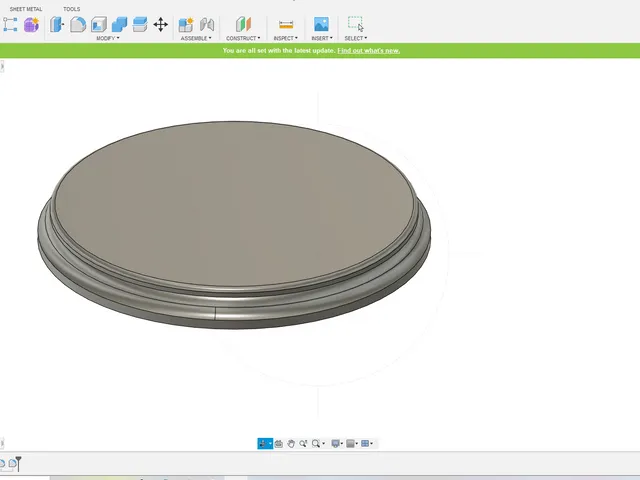This screenshot has height=480, width=640.
Task: Click the purple Create Form icon
Action: pos(31,24)
